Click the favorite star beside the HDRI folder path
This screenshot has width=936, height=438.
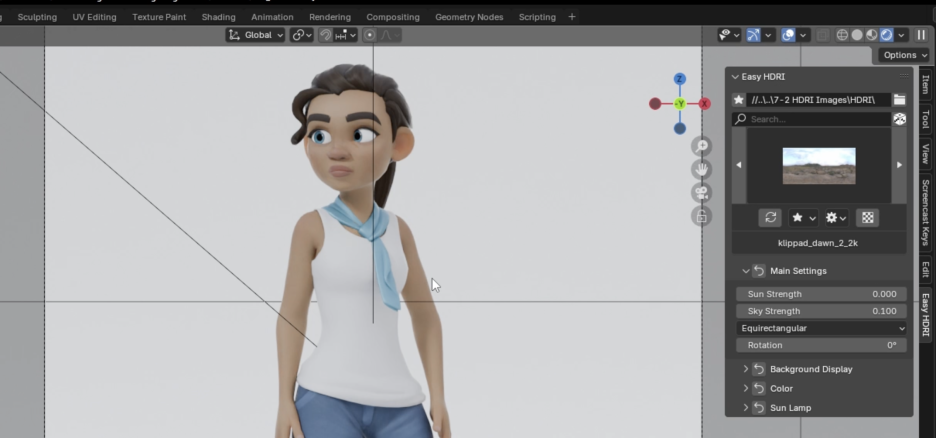point(738,100)
